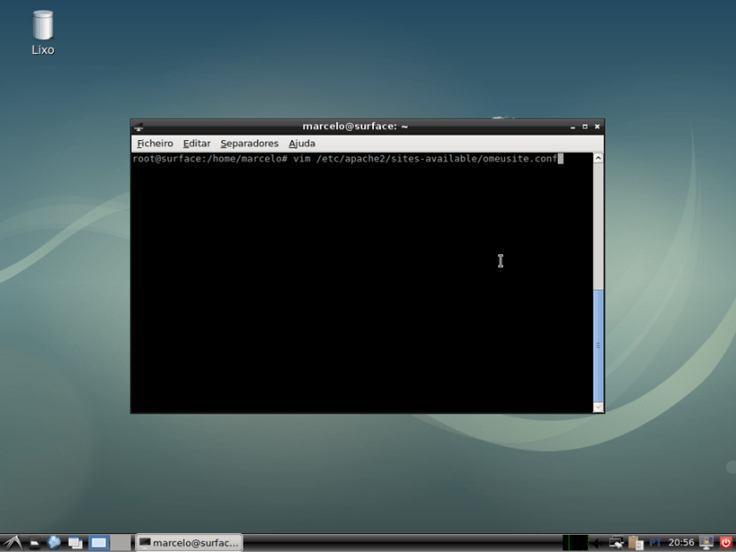Open the Separadores menu
This screenshot has width=736, height=552.
point(249,144)
